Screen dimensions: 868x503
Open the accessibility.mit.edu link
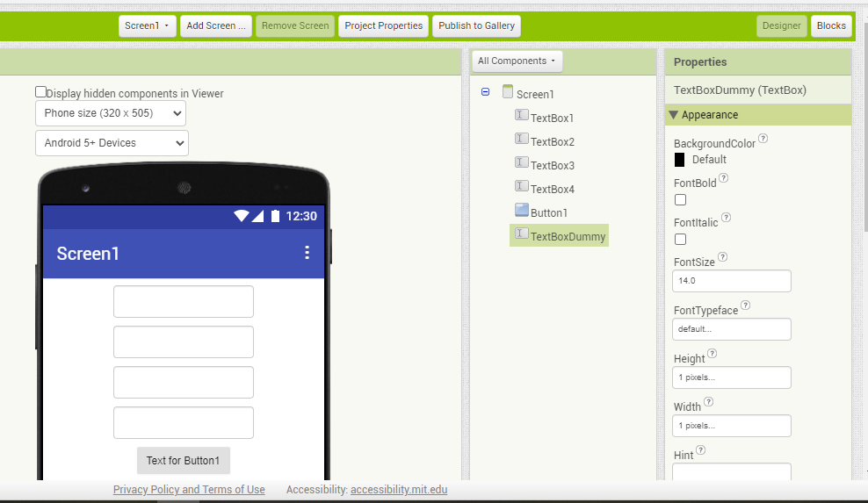[x=399, y=490]
